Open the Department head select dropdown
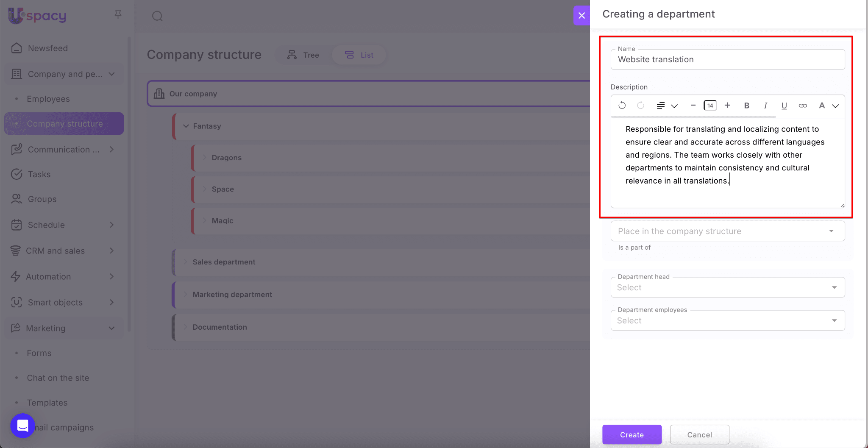 coord(727,287)
